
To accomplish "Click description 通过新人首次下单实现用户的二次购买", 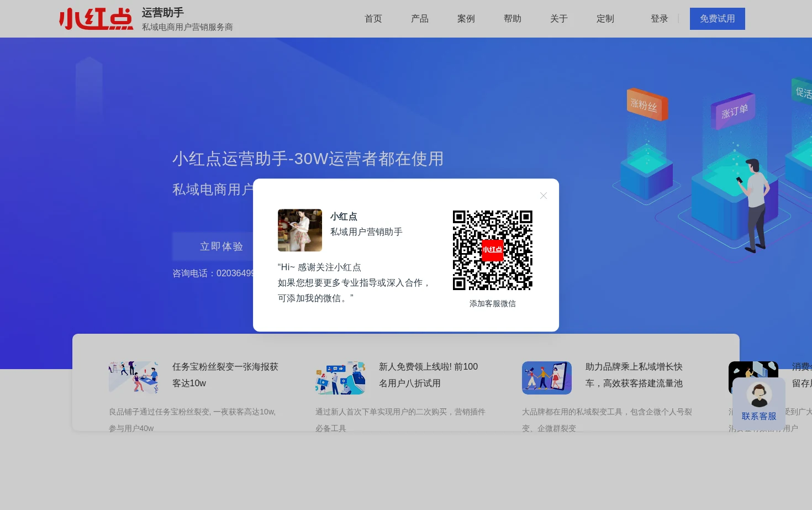I will pyautogui.click(x=400, y=420).
